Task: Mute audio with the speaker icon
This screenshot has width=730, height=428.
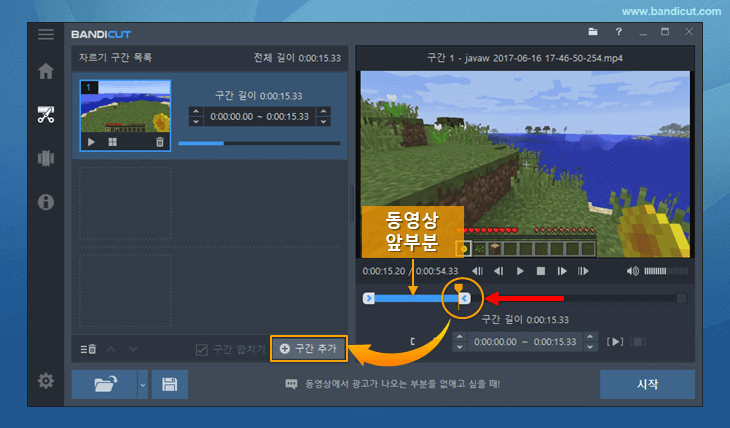Action: [x=632, y=271]
